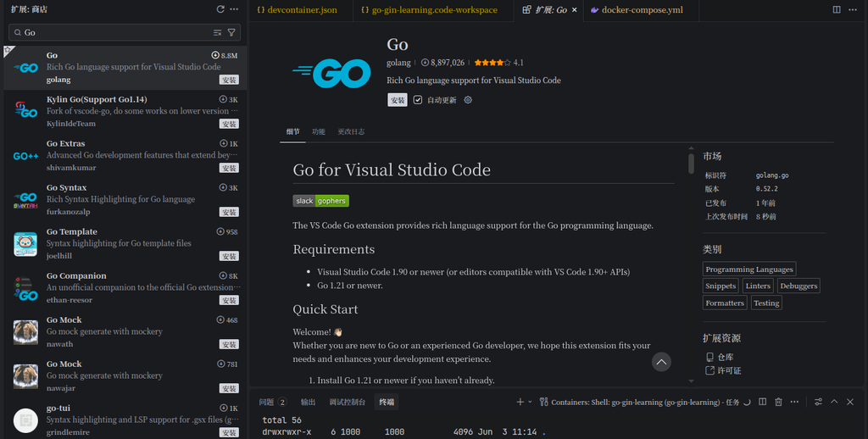Grab the readme vertical scrollbar thumb
The width and height of the screenshot is (868, 439).
tap(691, 164)
